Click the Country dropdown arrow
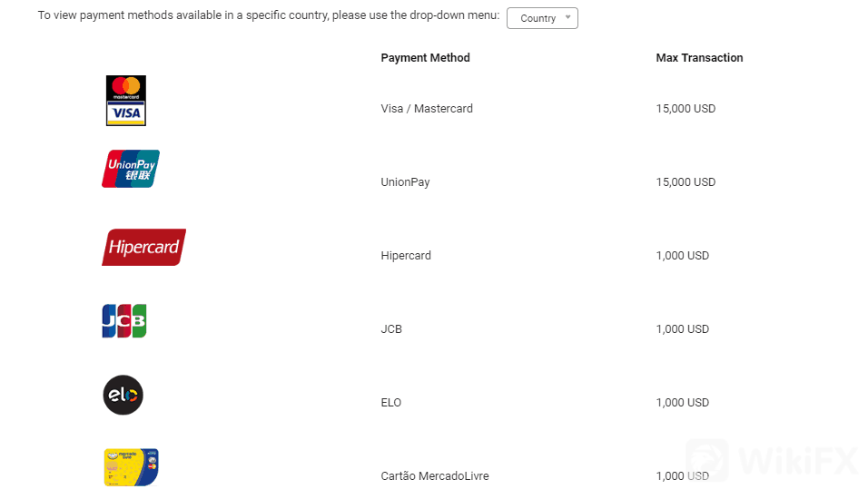The height and width of the screenshot is (499, 868). click(x=567, y=18)
